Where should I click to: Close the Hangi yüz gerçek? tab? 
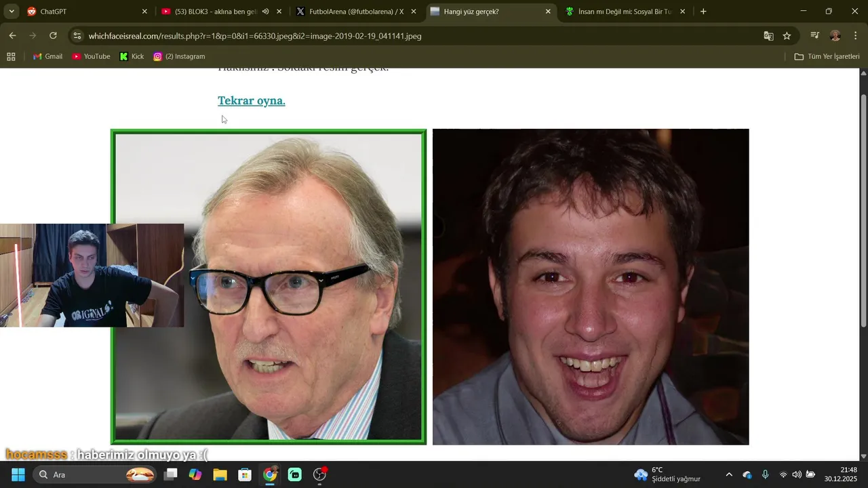(548, 12)
